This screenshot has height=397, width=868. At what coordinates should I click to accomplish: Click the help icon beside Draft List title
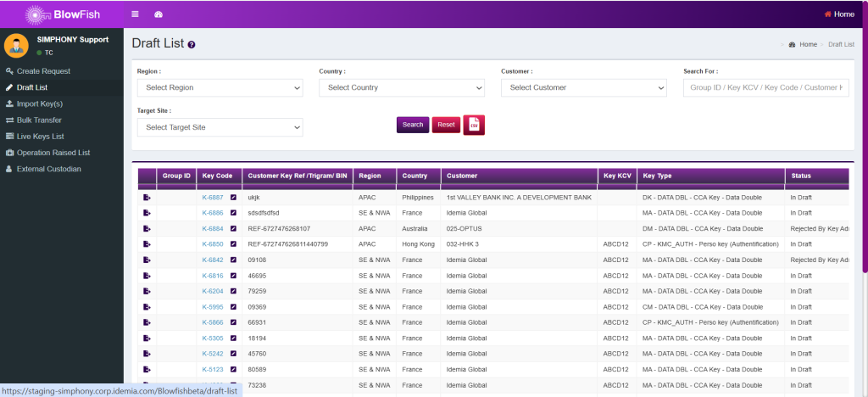pos(192,45)
